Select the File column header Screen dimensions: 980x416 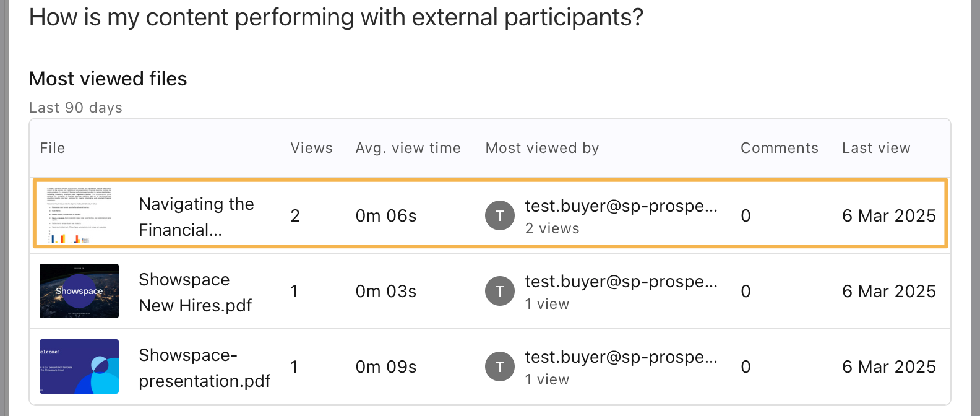[52, 148]
